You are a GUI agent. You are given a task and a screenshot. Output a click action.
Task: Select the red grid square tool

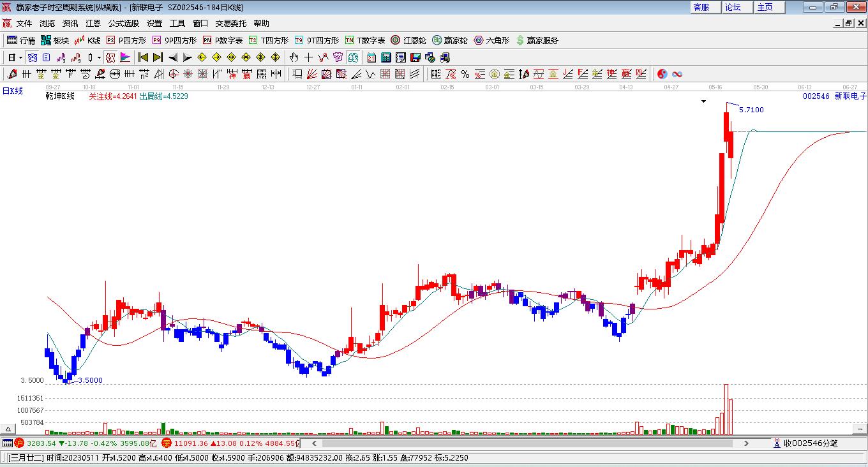[385, 74]
